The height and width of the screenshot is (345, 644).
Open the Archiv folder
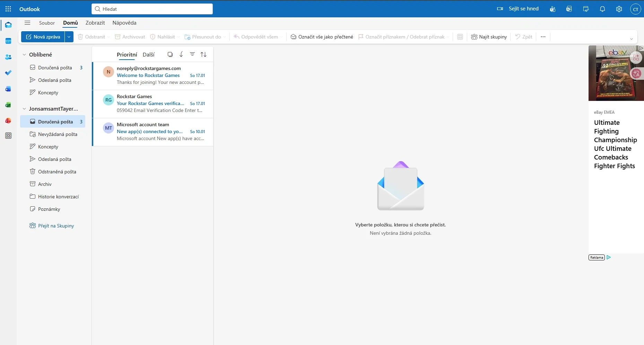coord(53,184)
